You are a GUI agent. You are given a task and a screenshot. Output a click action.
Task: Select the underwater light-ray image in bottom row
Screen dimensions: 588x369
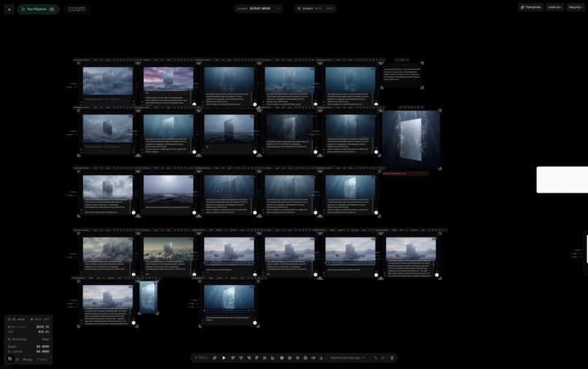[x=229, y=297]
